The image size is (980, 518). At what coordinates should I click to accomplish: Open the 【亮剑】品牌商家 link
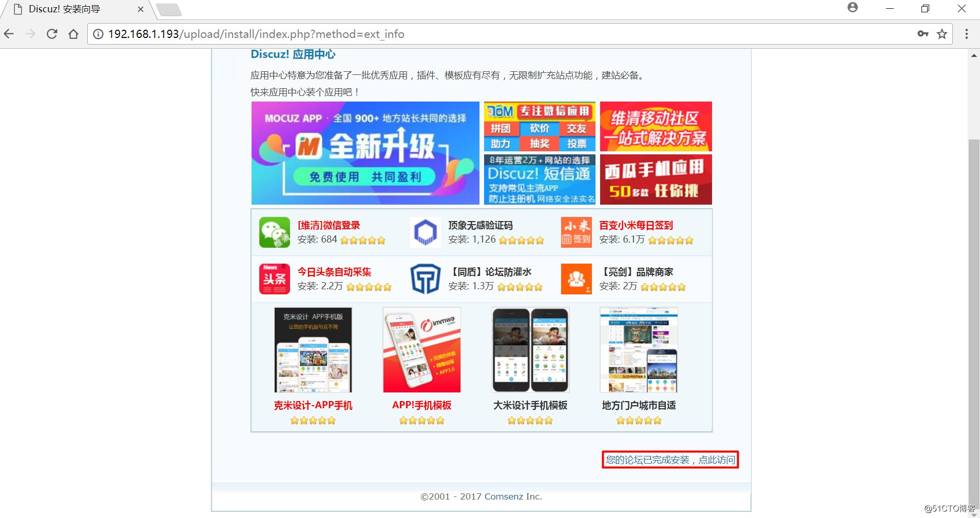637,272
